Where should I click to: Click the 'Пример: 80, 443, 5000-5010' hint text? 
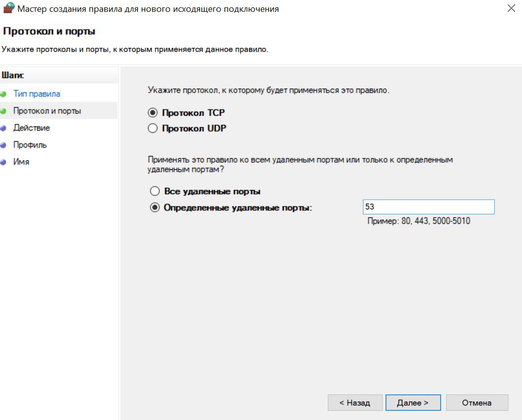click(x=419, y=221)
